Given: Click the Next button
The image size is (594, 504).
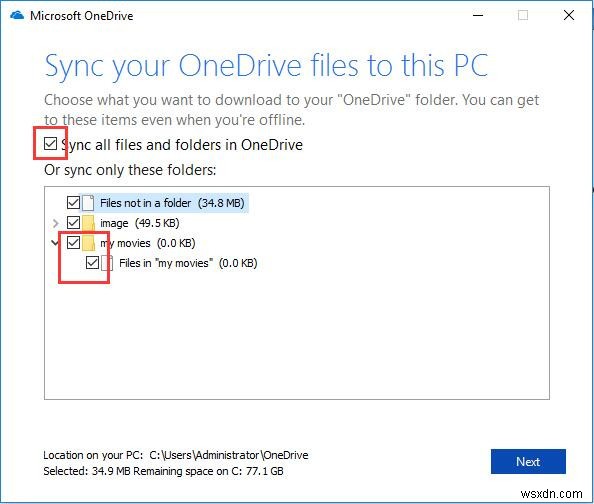Looking at the screenshot, I should coord(528,462).
